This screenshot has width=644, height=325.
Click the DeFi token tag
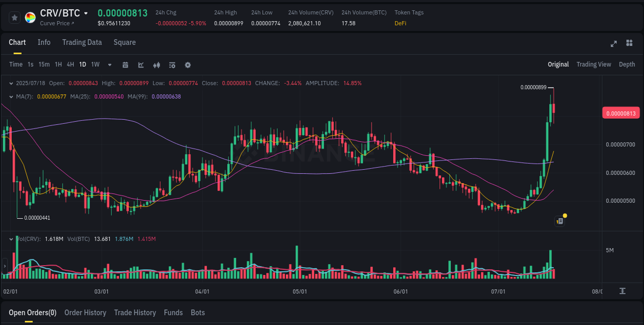coord(400,23)
